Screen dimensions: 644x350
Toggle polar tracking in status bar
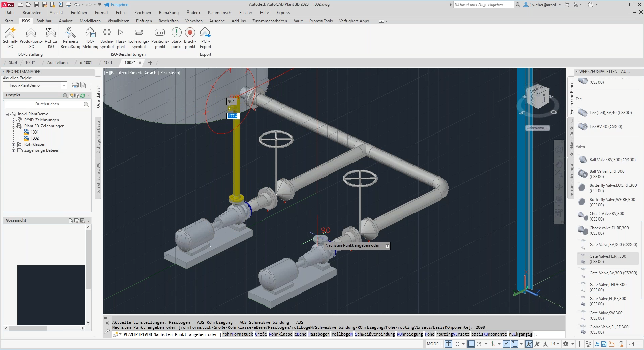pyautogui.click(x=479, y=344)
